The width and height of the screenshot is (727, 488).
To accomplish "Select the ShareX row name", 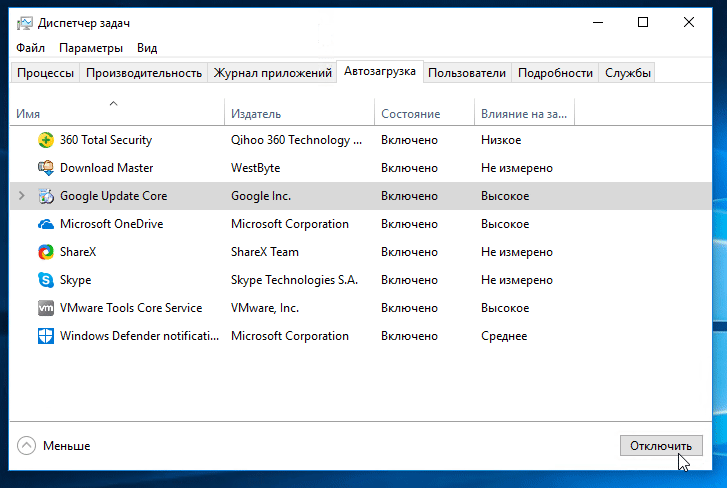I will tap(78, 252).
